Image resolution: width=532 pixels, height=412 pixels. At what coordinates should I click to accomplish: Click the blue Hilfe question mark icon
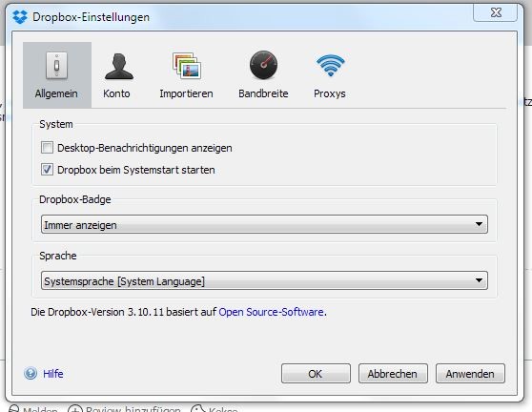coord(31,373)
